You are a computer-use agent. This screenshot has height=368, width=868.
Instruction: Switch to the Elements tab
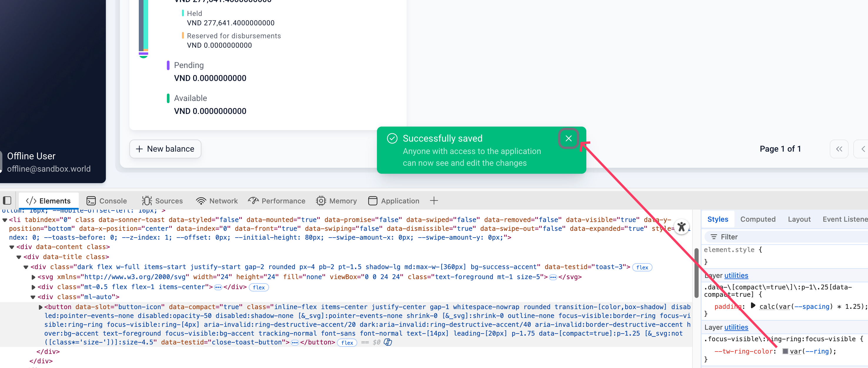point(48,201)
